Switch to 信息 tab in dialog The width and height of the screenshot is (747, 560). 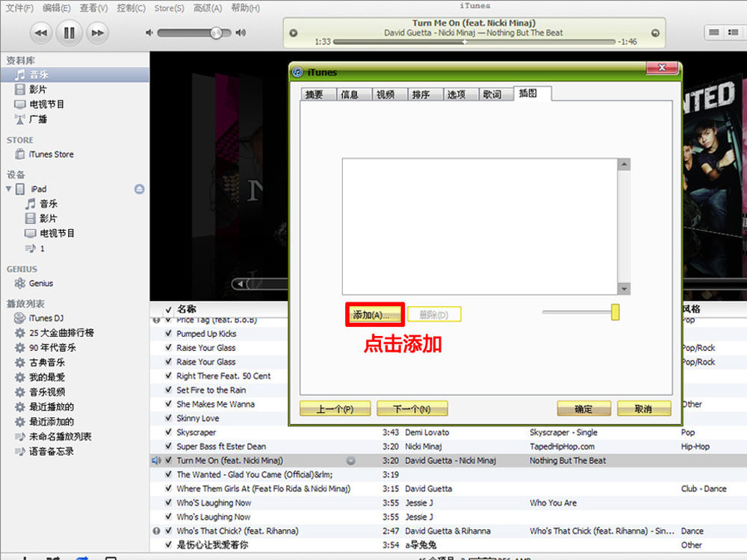[354, 94]
